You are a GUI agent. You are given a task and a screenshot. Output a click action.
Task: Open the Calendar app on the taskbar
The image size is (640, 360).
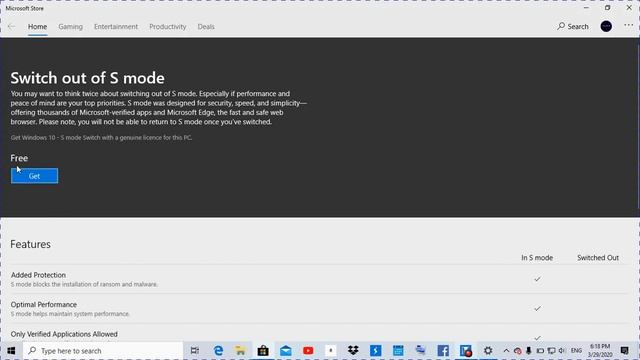(x=398, y=351)
